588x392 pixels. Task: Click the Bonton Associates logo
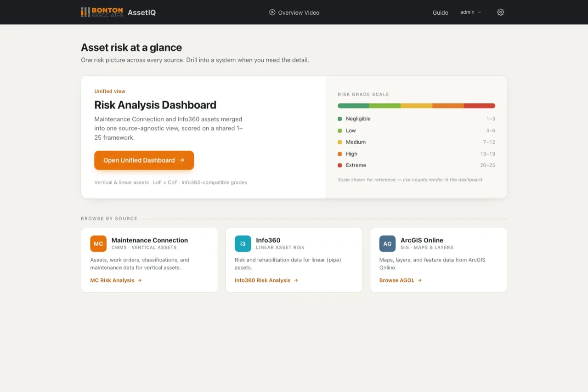102,12
